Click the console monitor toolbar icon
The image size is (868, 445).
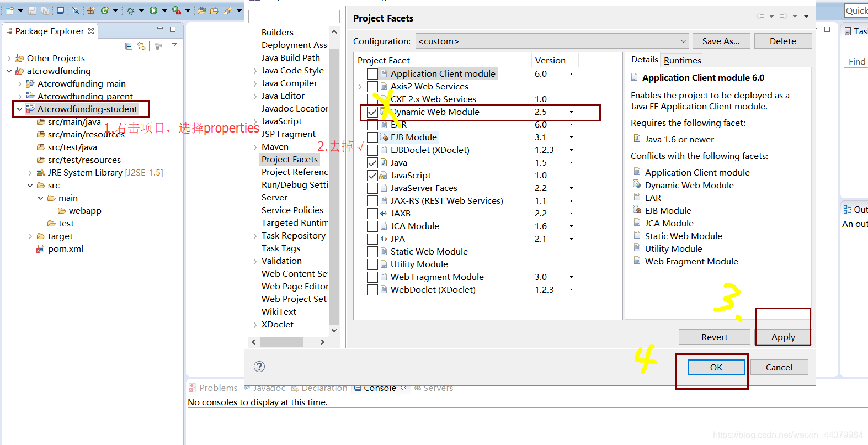(61, 10)
